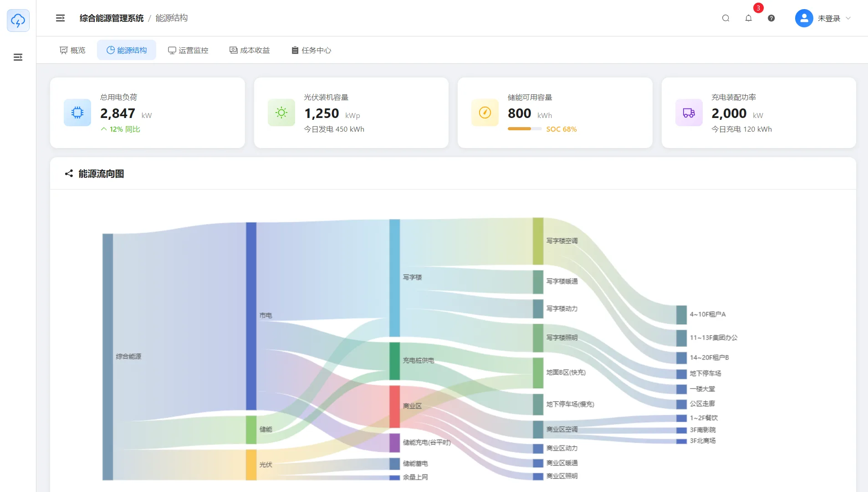Click the yellow 光伏 node bar
The width and height of the screenshot is (868, 492).
coord(251,465)
